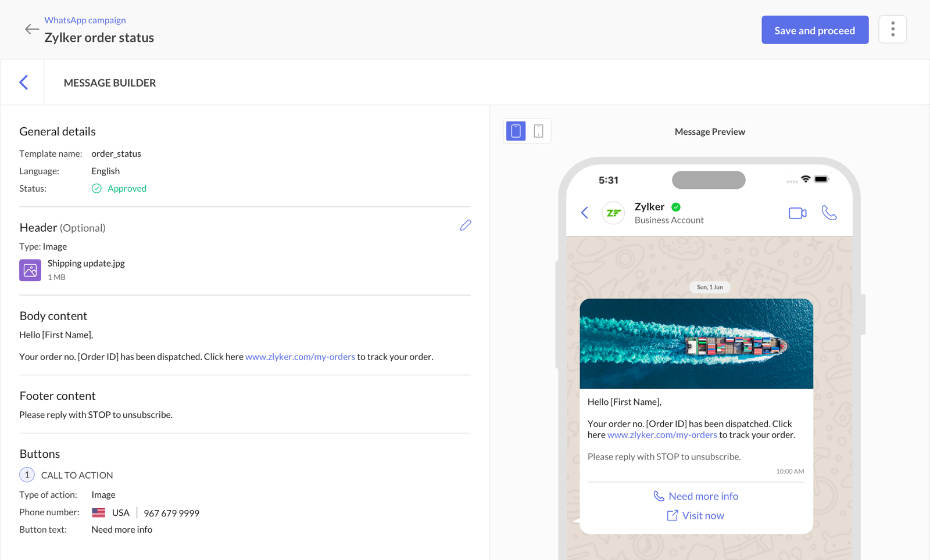Click the USA flag beside the phone number
This screenshot has width=930, height=560.
coord(98,512)
